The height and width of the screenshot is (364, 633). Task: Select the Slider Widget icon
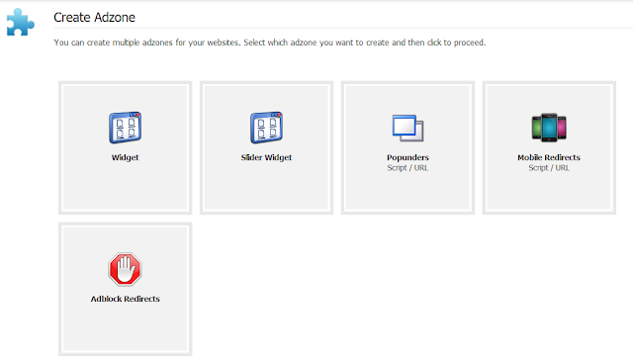(x=266, y=128)
